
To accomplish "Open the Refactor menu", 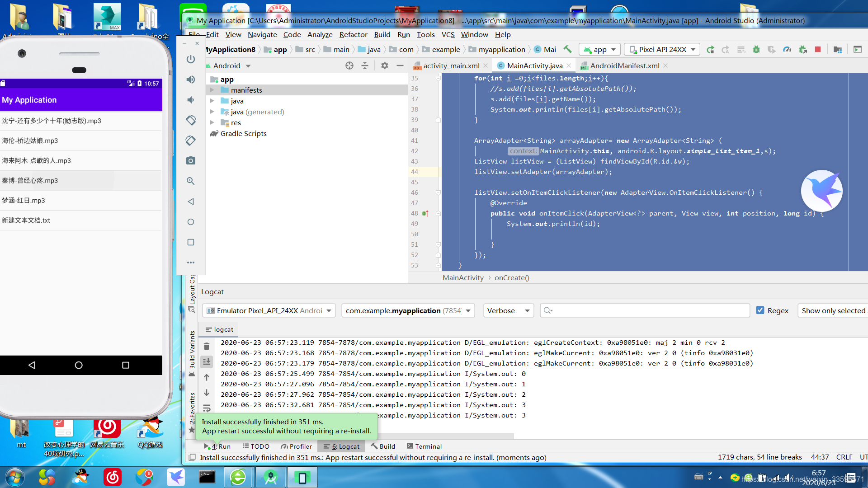I will point(353,34).
